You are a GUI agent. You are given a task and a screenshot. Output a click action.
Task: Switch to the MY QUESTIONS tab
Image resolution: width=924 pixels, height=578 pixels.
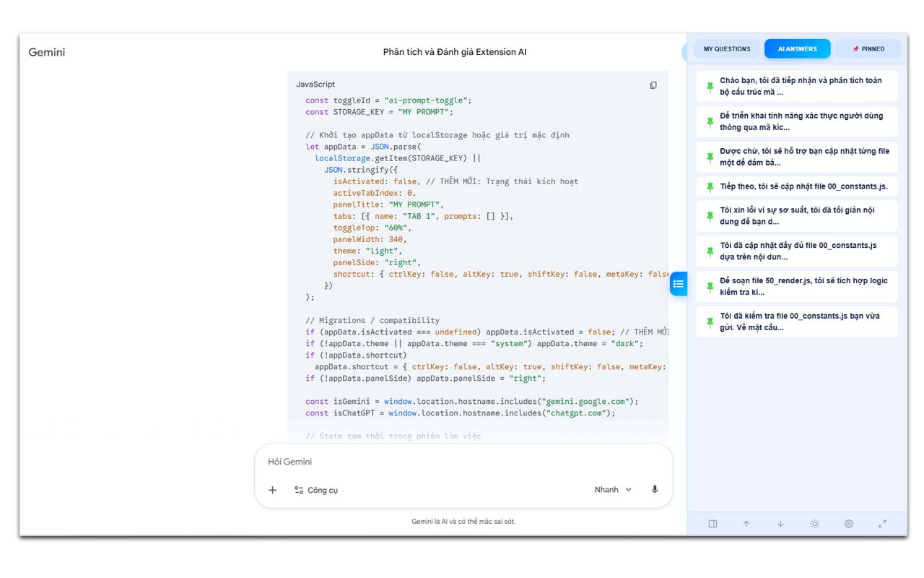point(727,49)
